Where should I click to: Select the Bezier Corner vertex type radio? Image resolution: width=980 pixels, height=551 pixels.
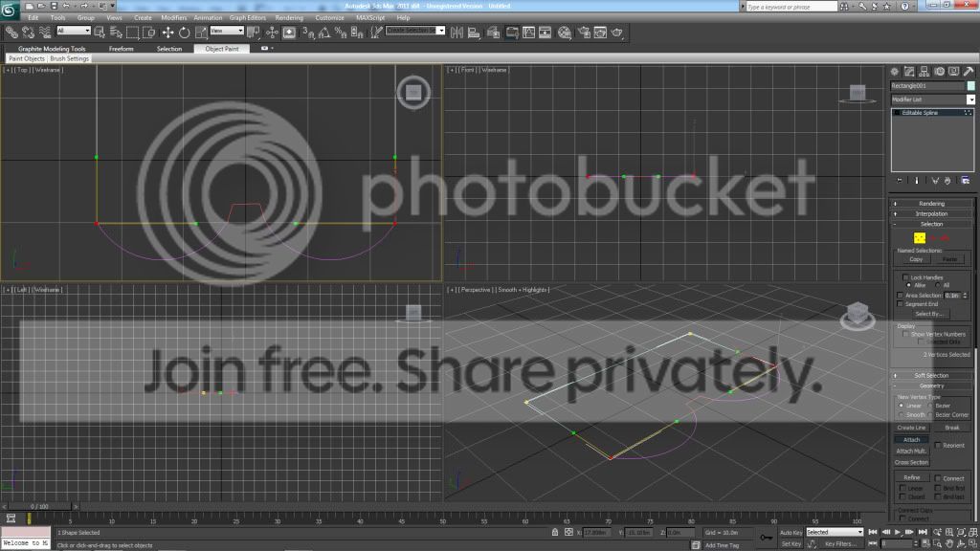[931, 415]
